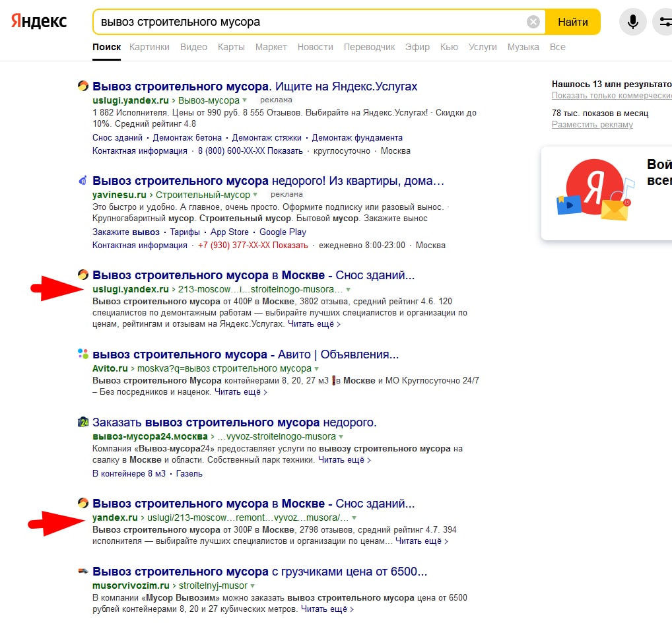Open the Маркет tab
Viewport: 672px width, 631px height.
[x=271, y=47]
